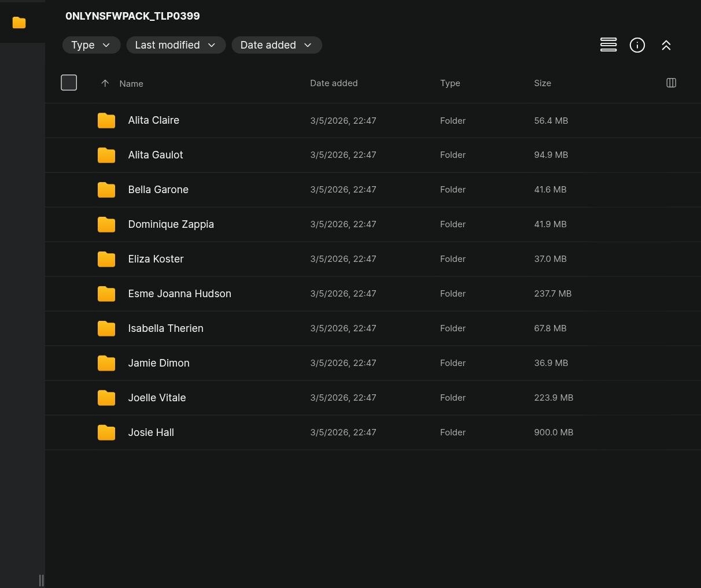
Task: Click the yellow folder icon in the left sidebar
Action: click(19, 23)
